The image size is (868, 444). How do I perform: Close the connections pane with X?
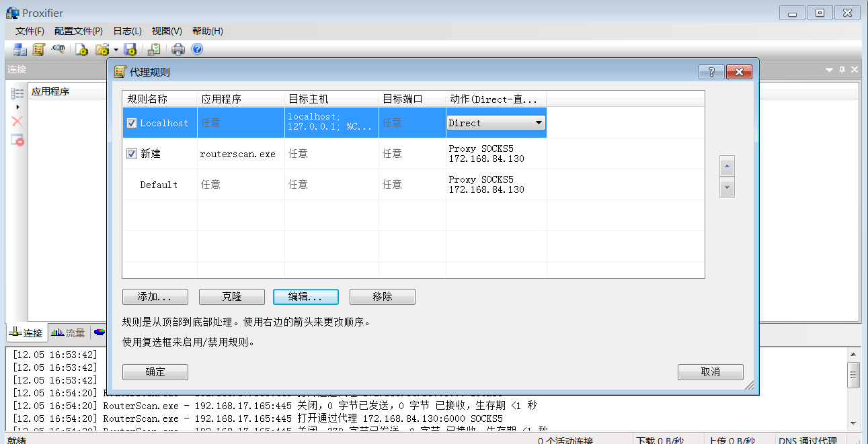(x=855, y=69)
